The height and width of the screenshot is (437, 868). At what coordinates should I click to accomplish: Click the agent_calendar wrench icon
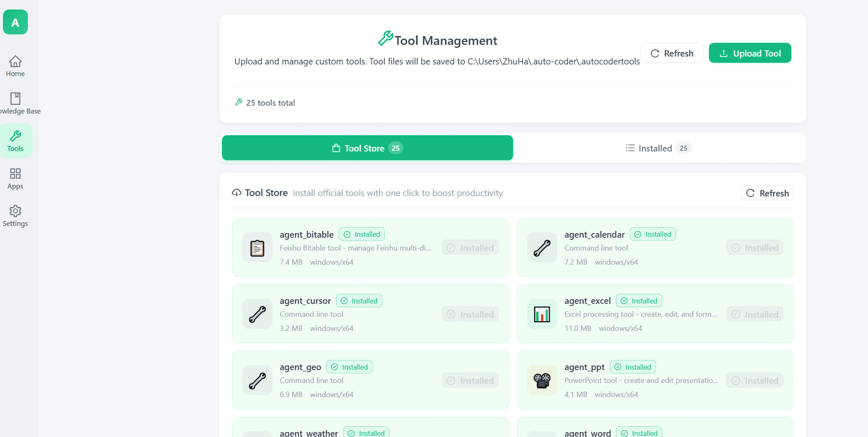[542, 248]
